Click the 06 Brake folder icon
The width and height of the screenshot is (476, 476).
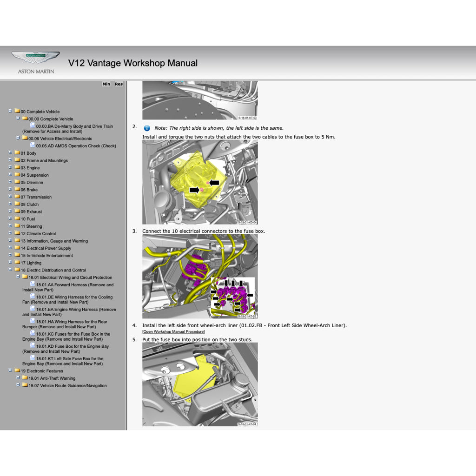pyautogui.click(x=17, y=189)
